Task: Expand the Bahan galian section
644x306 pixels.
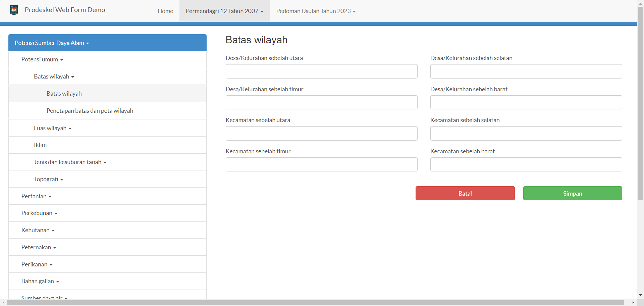Action: pyautogui.click(x=107, y=281)
